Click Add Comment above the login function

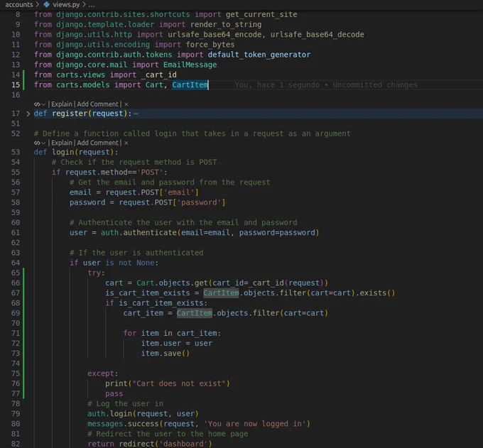click(x=97, y=143)
